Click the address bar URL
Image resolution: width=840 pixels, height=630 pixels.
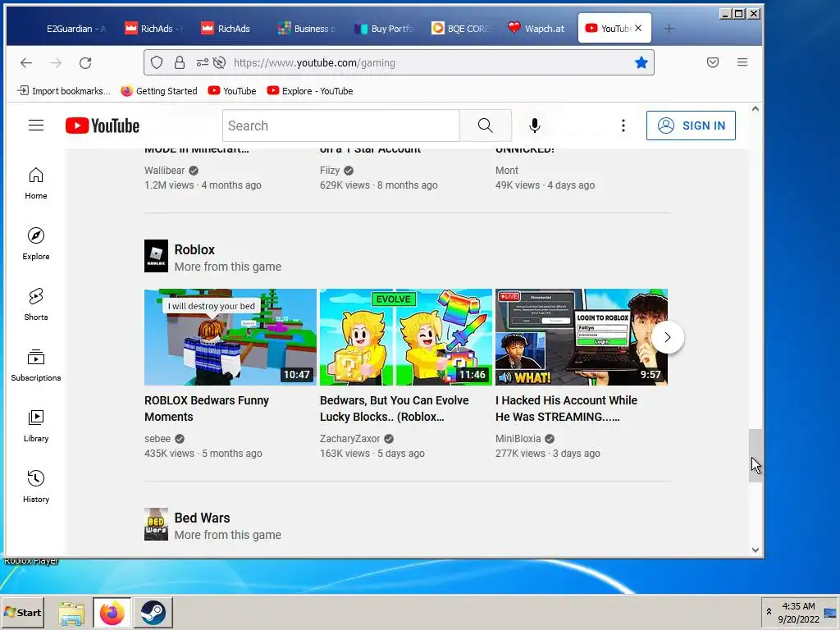point(314,62)
